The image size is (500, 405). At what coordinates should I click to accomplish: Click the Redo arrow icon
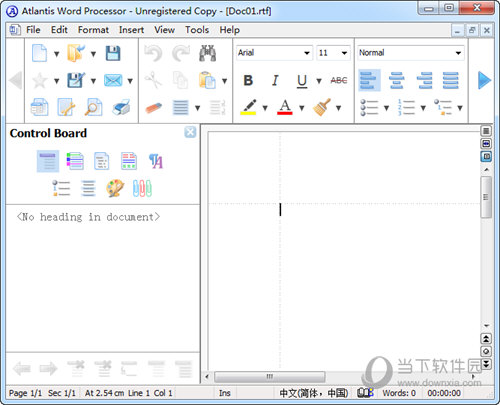point(180,53)
